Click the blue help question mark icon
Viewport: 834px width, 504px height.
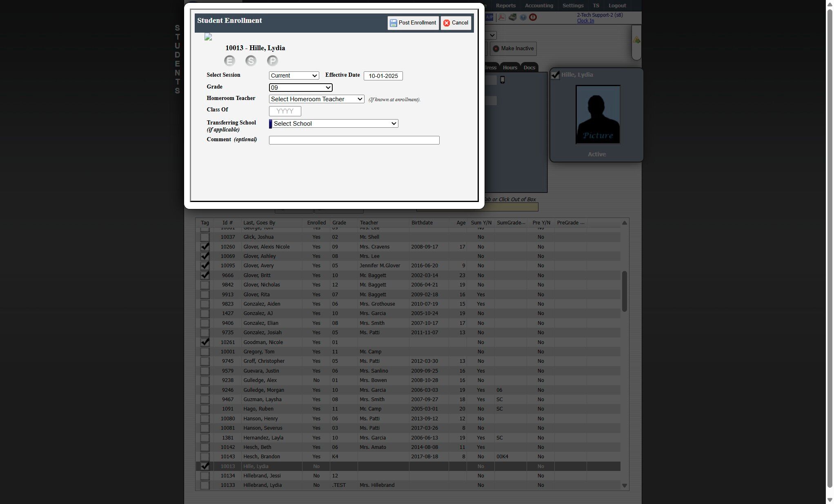[x=523, y=17]
